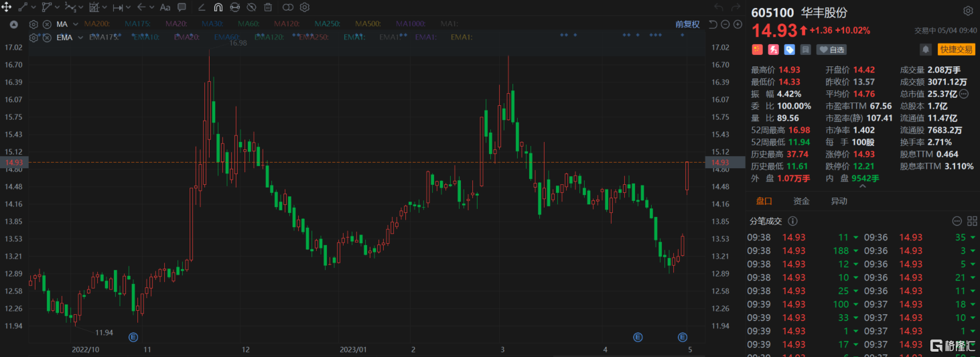
Task: Expand polygon shape tool options
Action: click(x=57, y=7)
